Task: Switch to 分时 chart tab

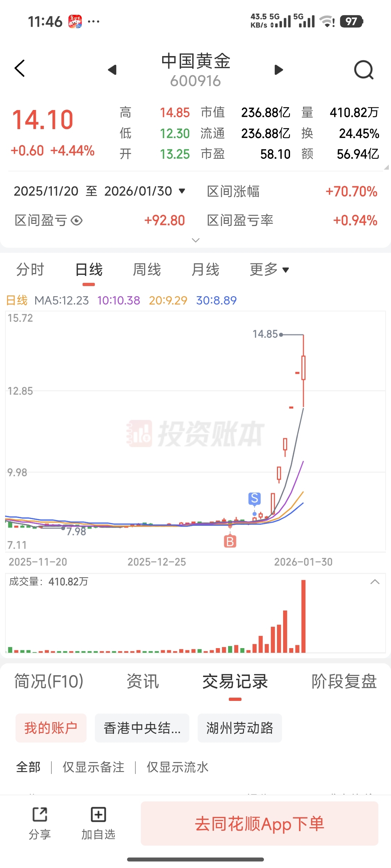Action: click(30, 269)
